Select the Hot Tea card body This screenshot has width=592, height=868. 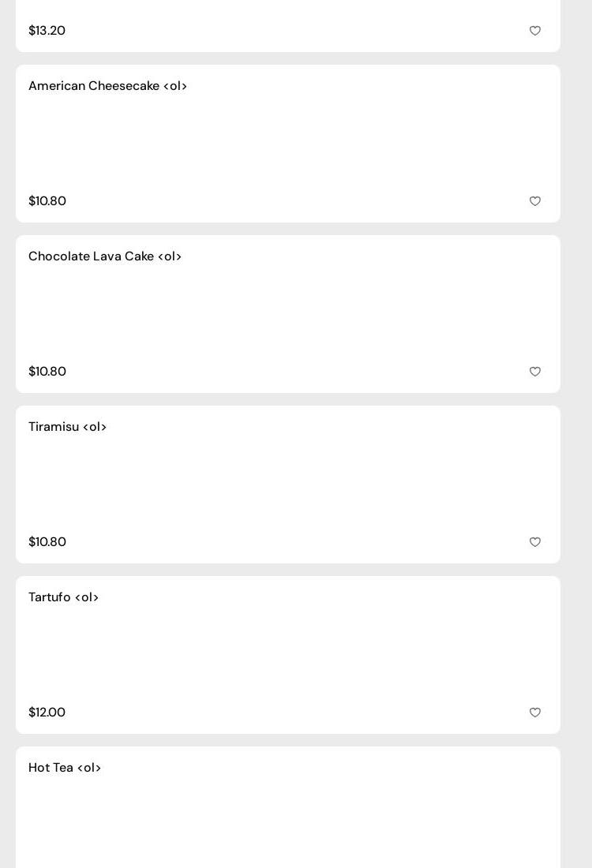tap(288, 821)
